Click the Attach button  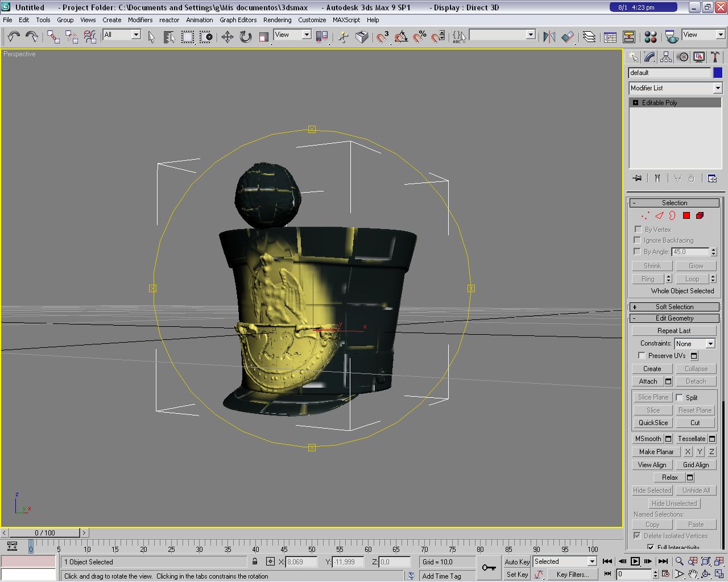click(648, 381)
